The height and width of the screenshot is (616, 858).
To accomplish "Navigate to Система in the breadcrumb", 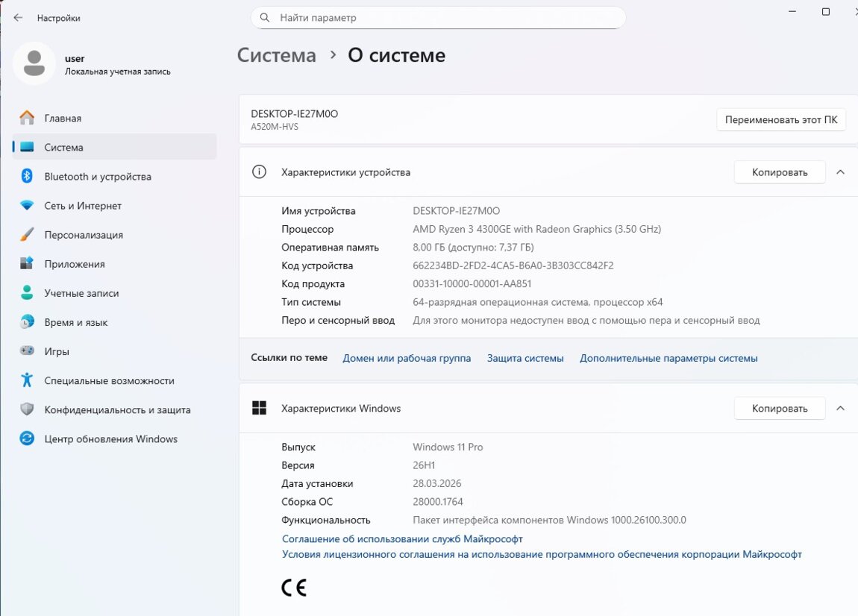I will 277,55.
